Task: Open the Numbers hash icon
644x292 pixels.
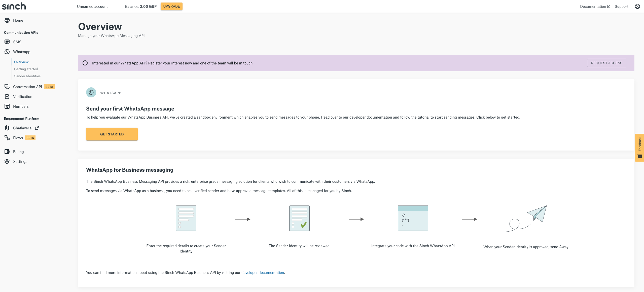Action: tap(7, 106)
